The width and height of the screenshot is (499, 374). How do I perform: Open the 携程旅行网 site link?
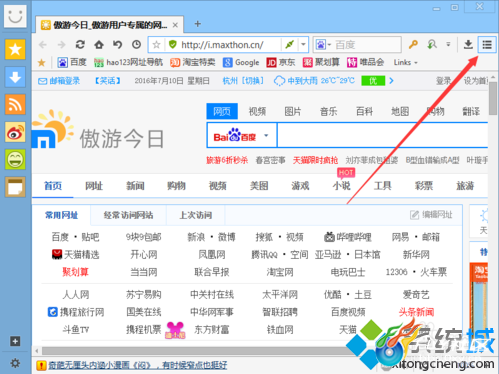point(76,312)
